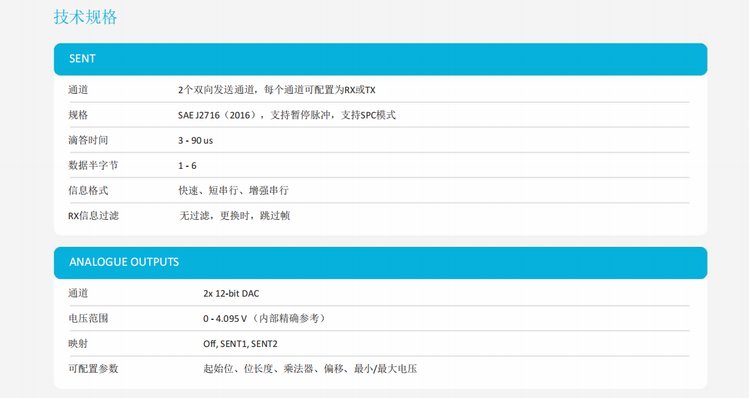
Task: Select the 3 - 90 us value
Action: coord(195,140)
